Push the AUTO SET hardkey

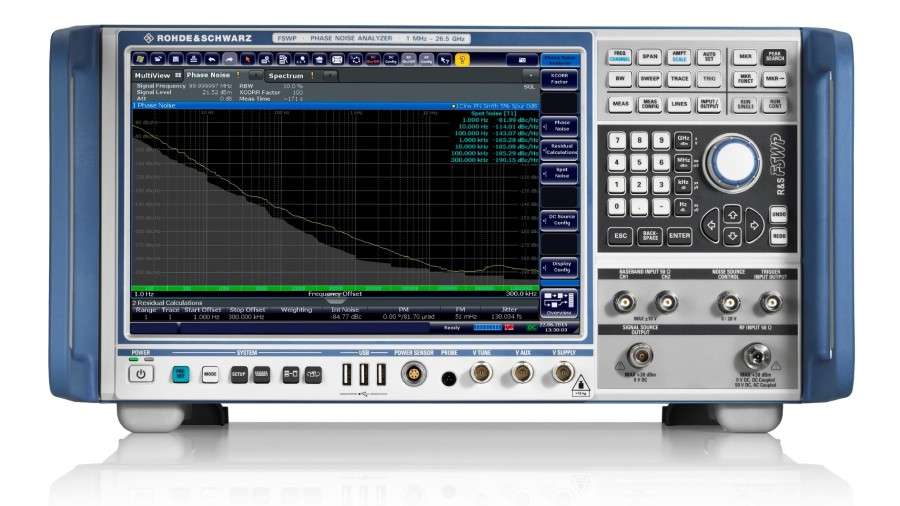pos(709,57)
